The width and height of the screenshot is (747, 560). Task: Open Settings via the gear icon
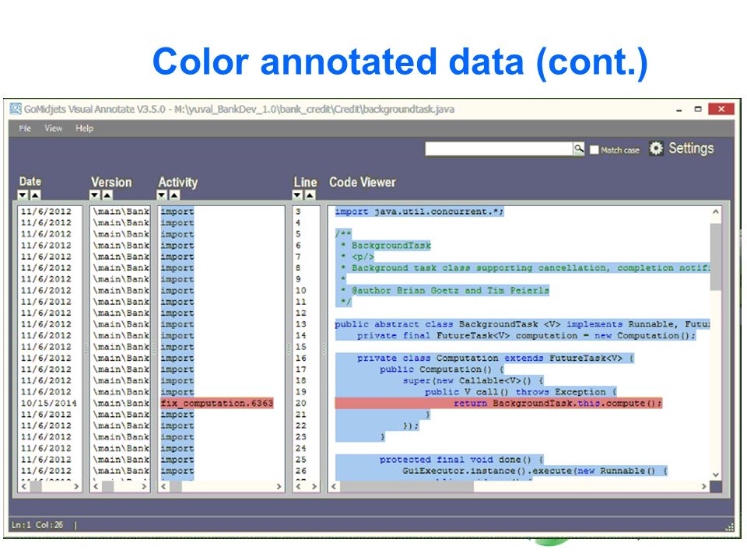coord(656,149)
